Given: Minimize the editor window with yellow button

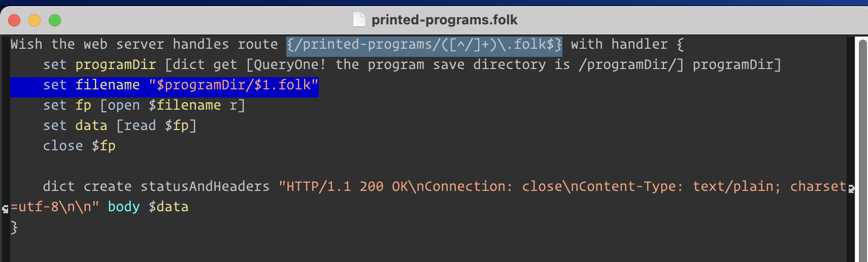Looking at the screenshot, I should (x=35, y=20).
